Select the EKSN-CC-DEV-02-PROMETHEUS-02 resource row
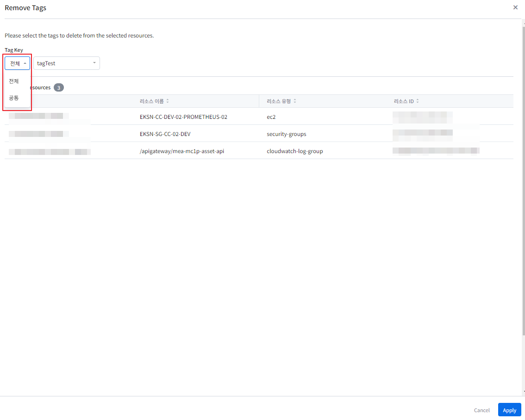Viewport: 525px width, 420px height. [x=183, y=117]
